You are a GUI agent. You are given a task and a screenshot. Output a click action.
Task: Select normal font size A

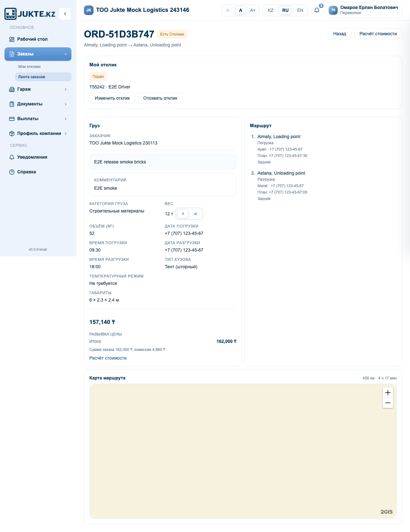pos(241,10)
